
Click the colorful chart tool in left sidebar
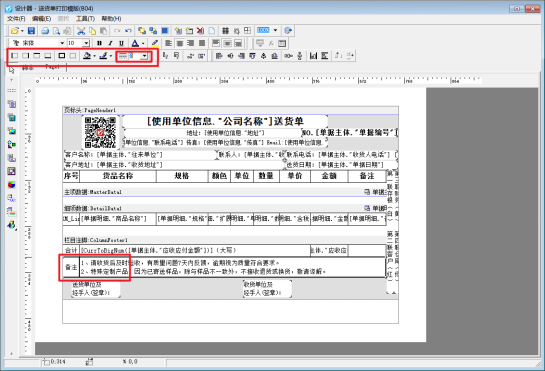11,185
